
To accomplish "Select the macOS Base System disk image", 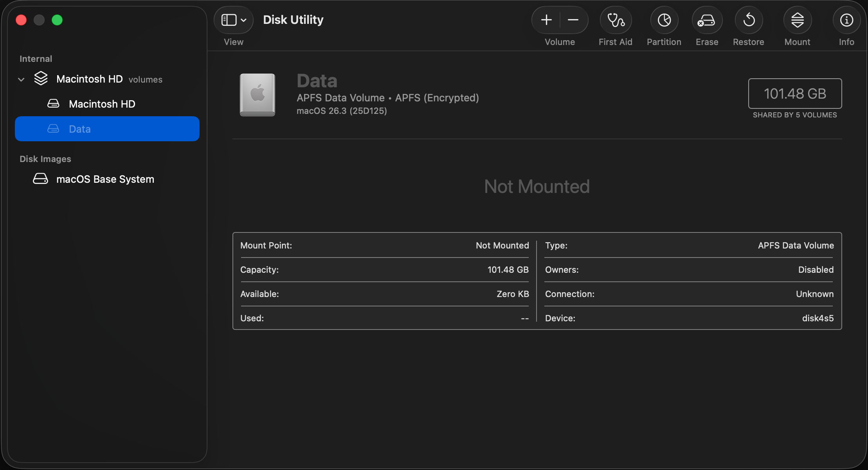I will [105, 179].
